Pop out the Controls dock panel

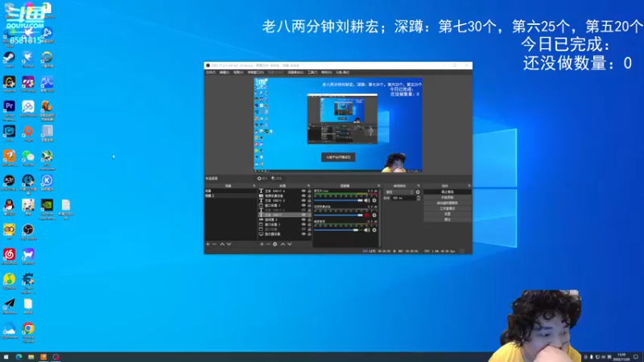(x=469, y=186)
